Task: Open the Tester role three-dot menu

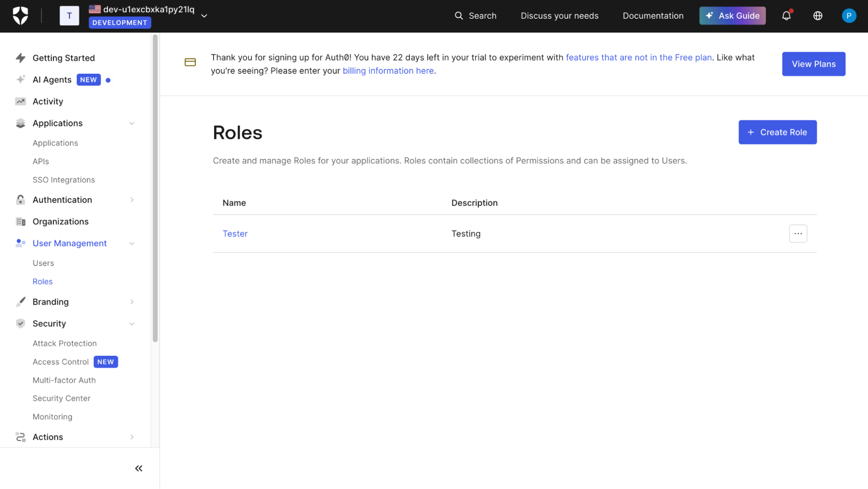Action: tap(798, 233)
